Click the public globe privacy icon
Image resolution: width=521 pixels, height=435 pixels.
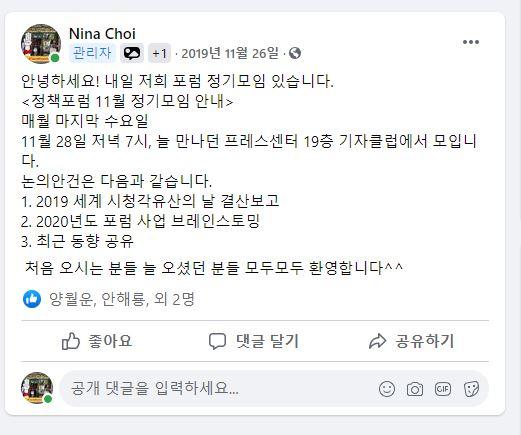point(295,53)
